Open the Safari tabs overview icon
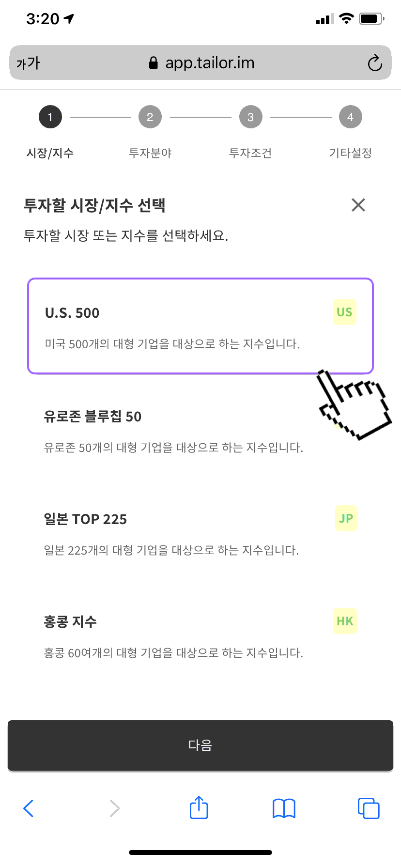This screenshot has width=401, height=868. click(369, 808)
